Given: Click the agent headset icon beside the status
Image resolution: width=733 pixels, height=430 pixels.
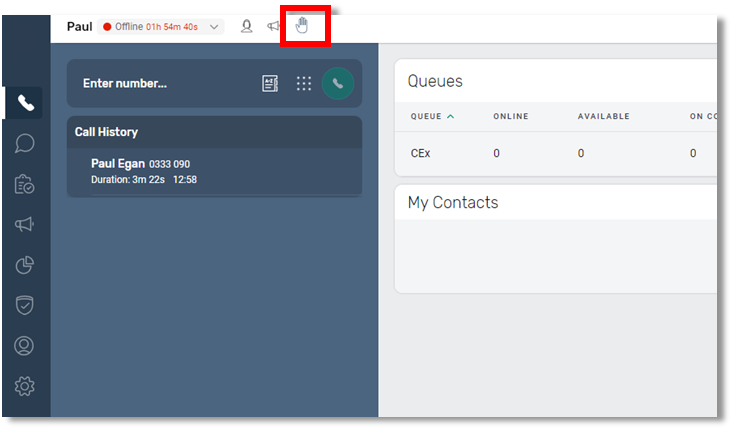Looking at the screenshot, I should click(246, 26).
